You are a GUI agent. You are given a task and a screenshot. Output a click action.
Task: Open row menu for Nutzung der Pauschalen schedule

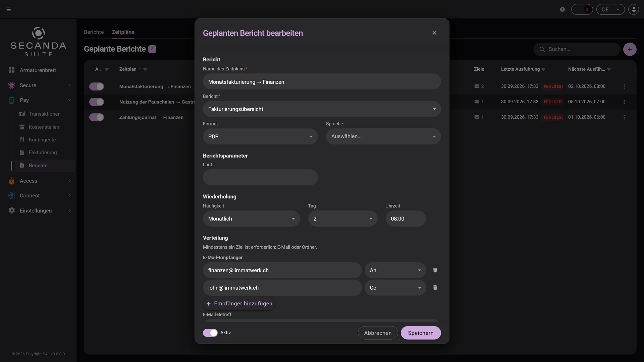(x=624, y=102)
